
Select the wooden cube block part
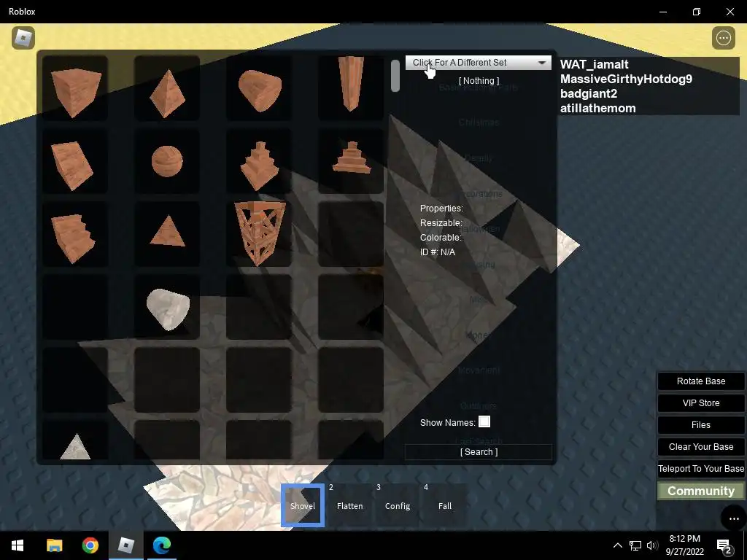(75, 88)
